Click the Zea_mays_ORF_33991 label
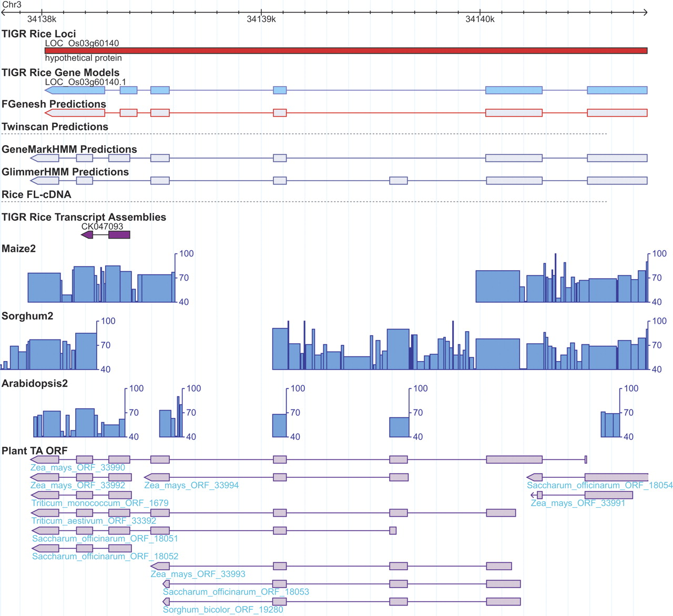This screenshot has height=616, width=673. click(578, 503)
